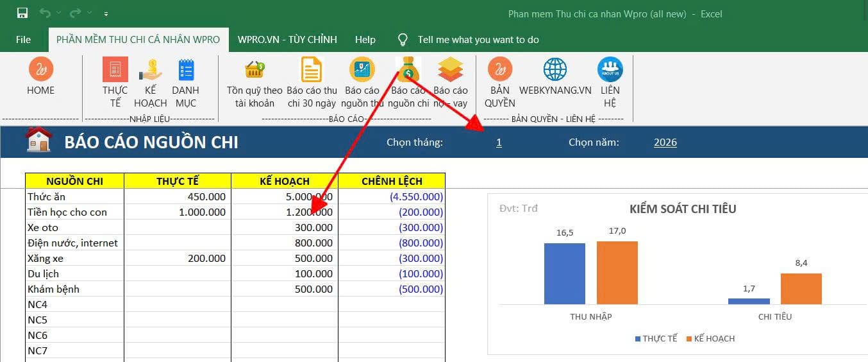Open Tồn quỹ theo tài khoản report
Viewport: 868px width, 362px height.
pos(255,69)
